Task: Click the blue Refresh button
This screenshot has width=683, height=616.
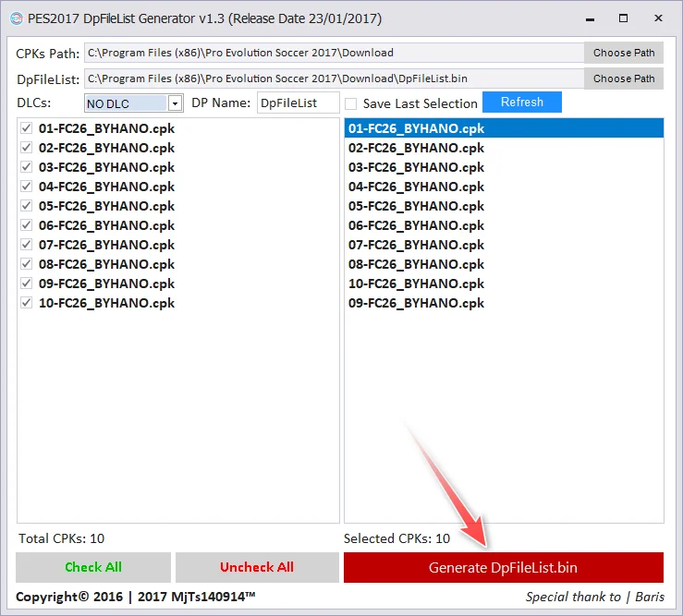Action: coord(522,102)
